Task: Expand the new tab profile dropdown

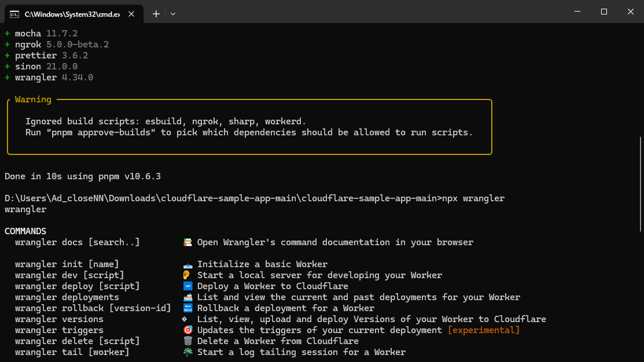Action: pyautogui.click(x=173, y=14)
